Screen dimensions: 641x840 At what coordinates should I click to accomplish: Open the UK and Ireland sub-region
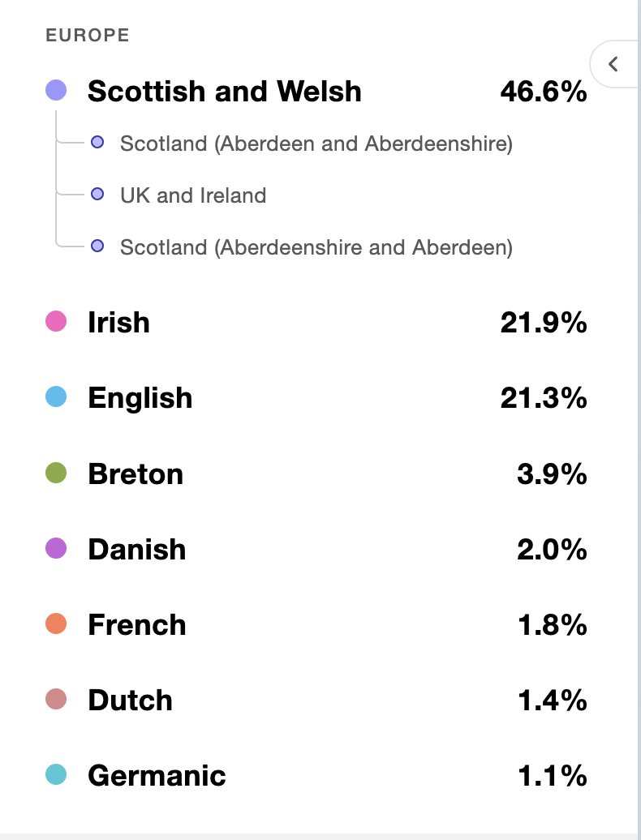click(x=193, y=195)
